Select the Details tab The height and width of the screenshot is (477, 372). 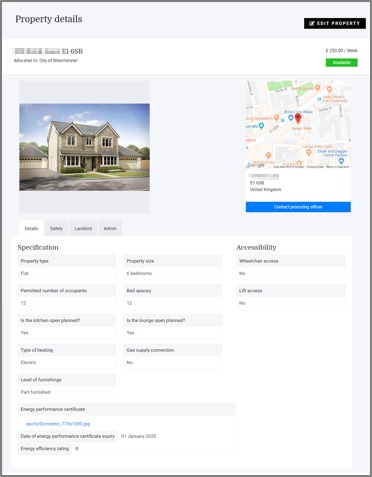tap(31, 228)
